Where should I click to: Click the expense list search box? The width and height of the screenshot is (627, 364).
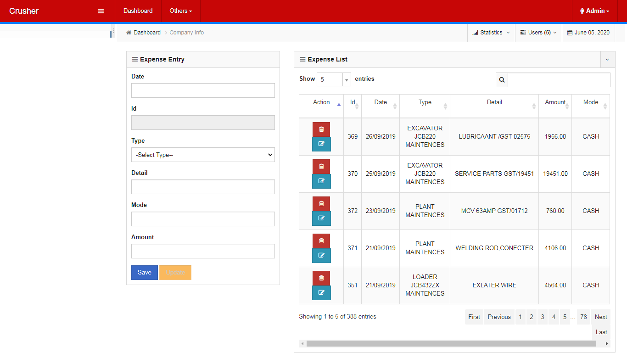tap(559, 80)
